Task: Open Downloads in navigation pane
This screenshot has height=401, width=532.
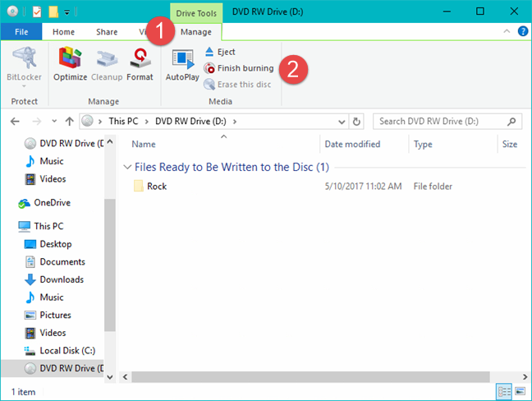Action: click(54, 279)
